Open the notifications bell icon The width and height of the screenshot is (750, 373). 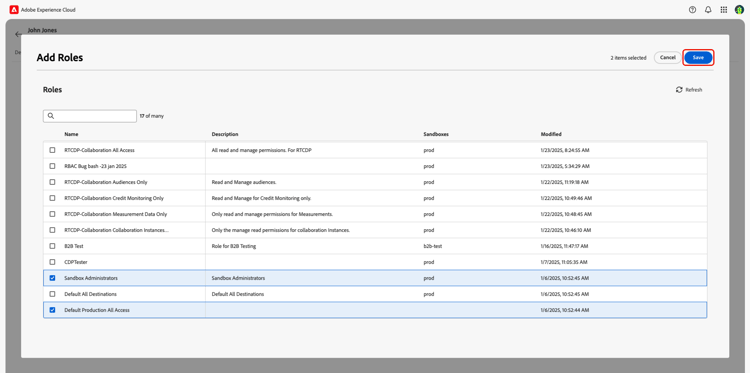coord(708,10)
